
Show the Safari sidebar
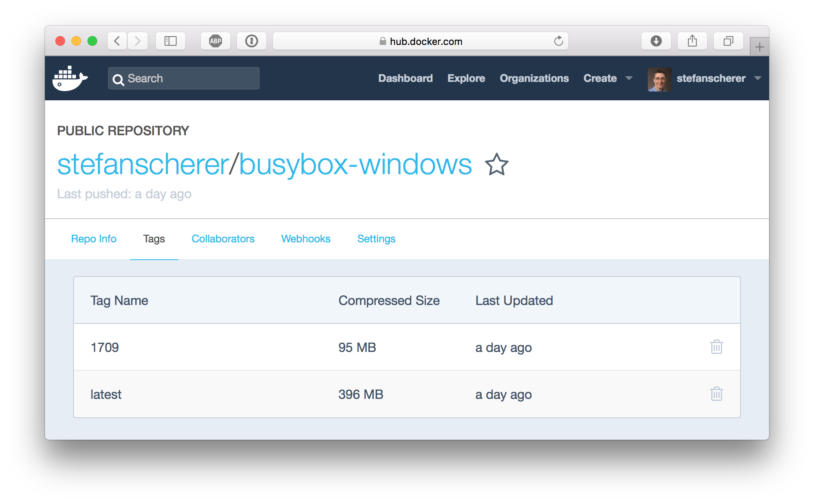[171, 41]
